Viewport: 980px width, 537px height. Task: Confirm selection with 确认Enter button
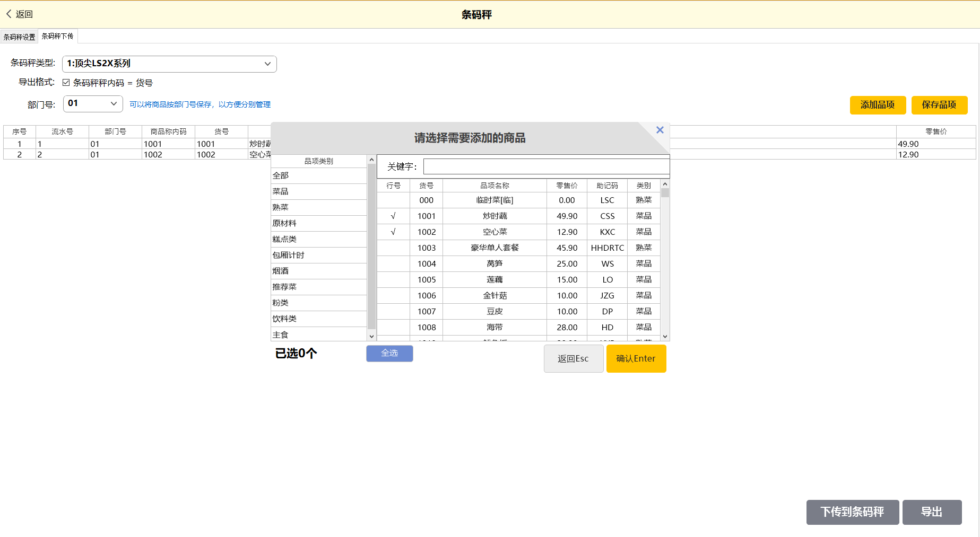[x=636, y=359]
